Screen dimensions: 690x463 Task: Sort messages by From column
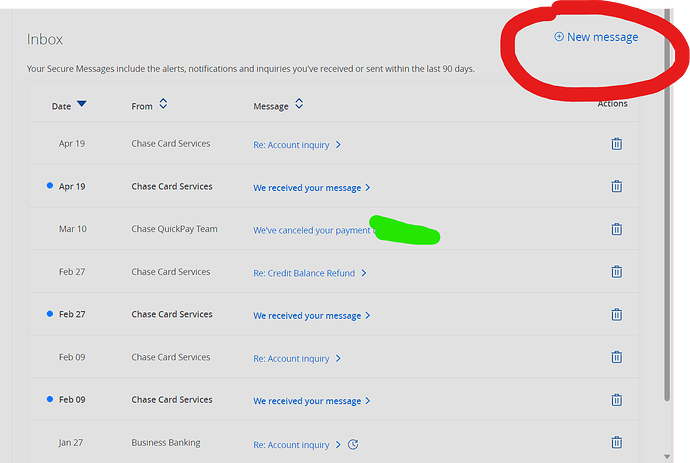149,105
